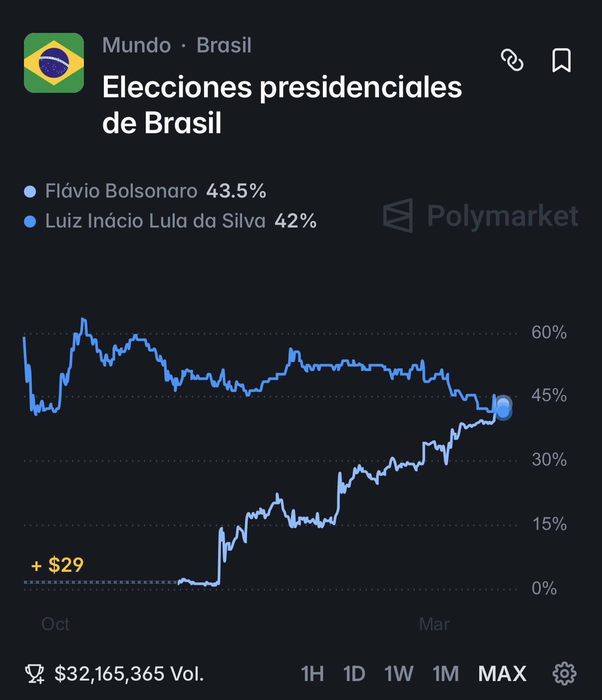602x700 pixels.
Task: Open the Brasil category link
Action: pyautogui.click(x=224, y=45)
